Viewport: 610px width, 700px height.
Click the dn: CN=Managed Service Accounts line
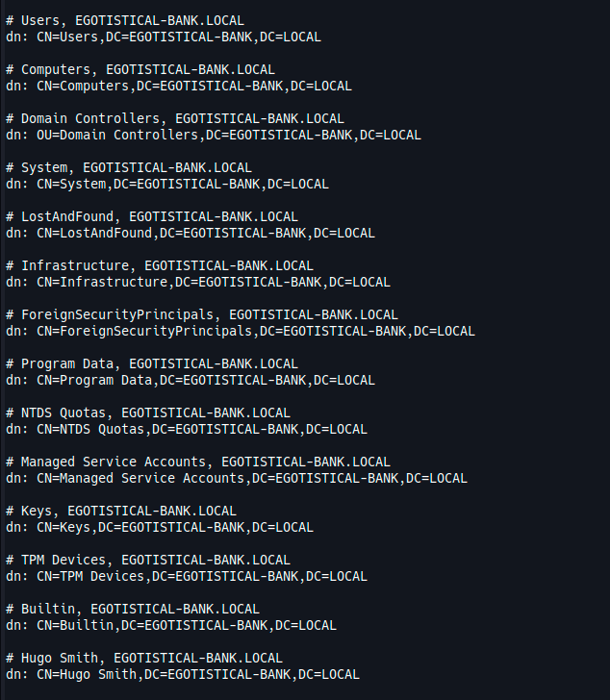pos(237,478)
